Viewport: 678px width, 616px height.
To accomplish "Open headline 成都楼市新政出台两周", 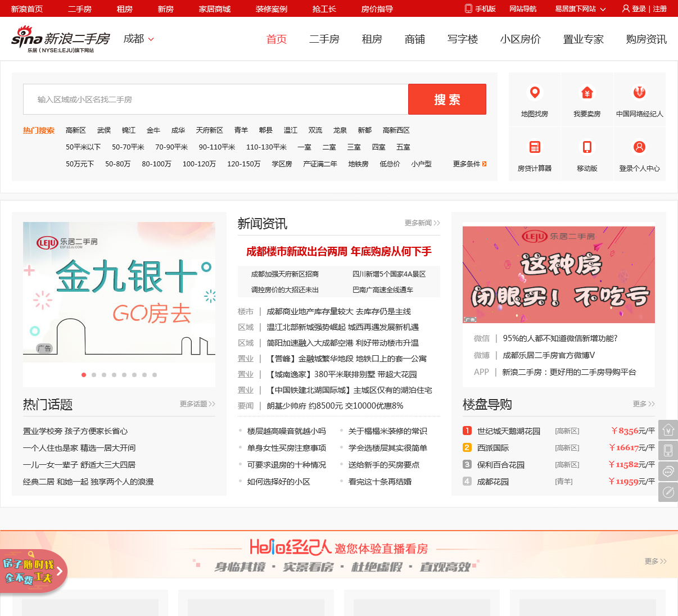I will click(339, 251).
